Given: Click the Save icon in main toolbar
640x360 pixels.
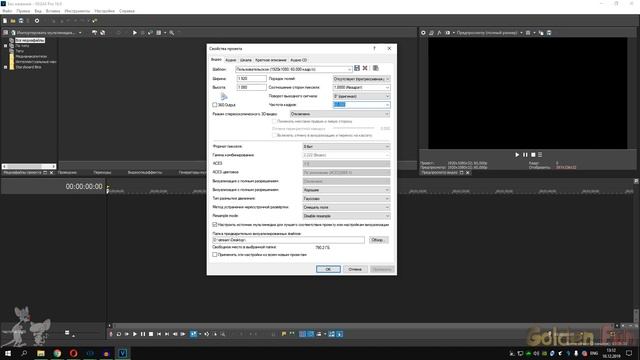Looking at the screenshot, I should tap(21, 21).
